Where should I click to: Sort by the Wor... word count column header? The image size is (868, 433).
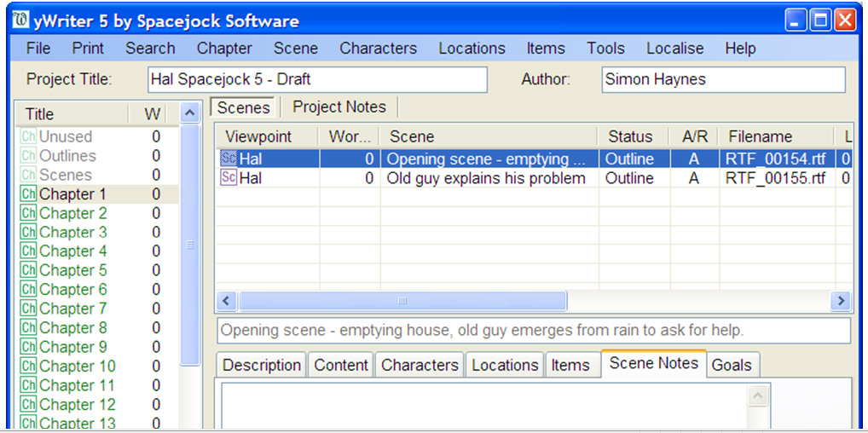pyautogui.click(x=349, y=136)
